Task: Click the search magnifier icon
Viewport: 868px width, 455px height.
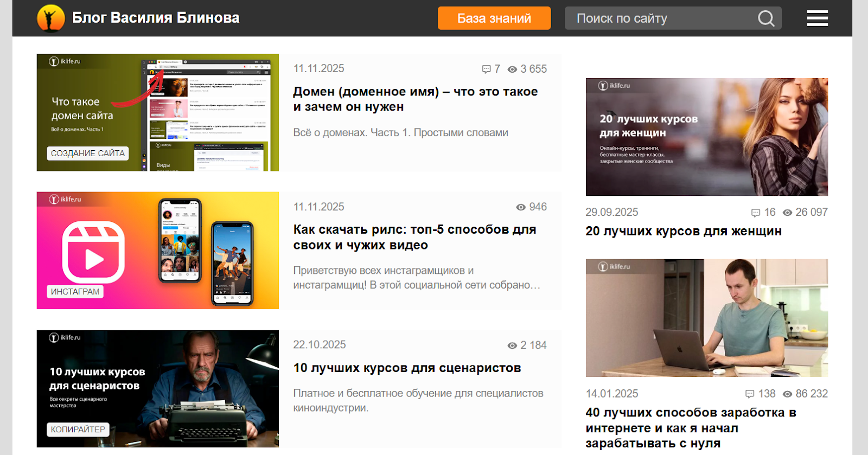Action: 765,18
